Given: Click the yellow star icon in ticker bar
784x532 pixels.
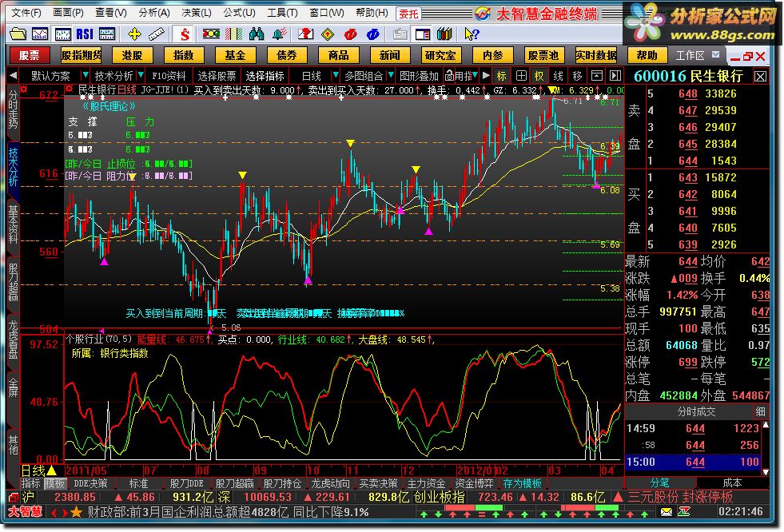Looking at the screenshot, I should [76, 512].
